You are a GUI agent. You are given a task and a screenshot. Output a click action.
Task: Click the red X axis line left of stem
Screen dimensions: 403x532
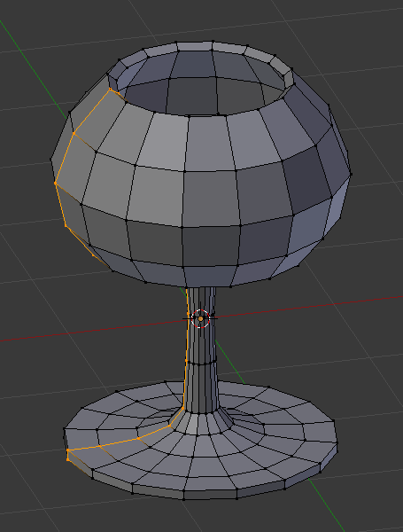click(x=91, y=331)
